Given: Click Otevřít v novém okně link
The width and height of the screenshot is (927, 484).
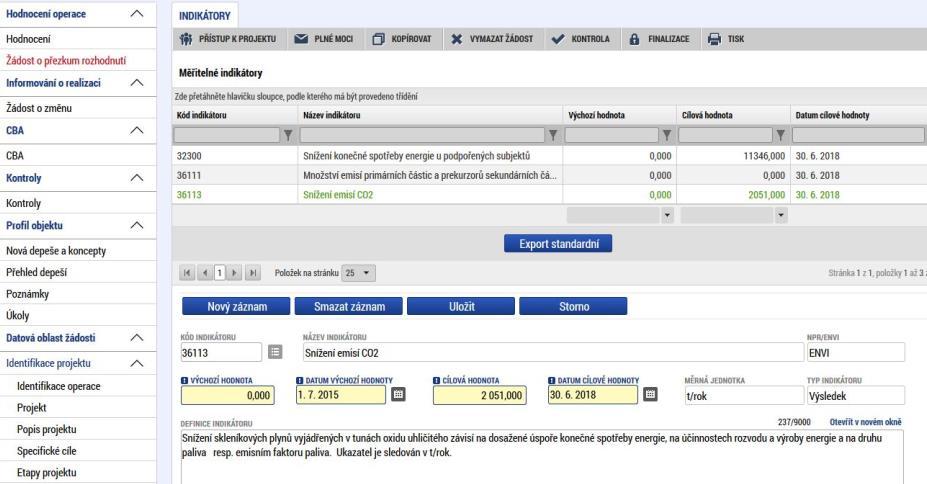Looking at the screenshot, I should coord(866,422).
